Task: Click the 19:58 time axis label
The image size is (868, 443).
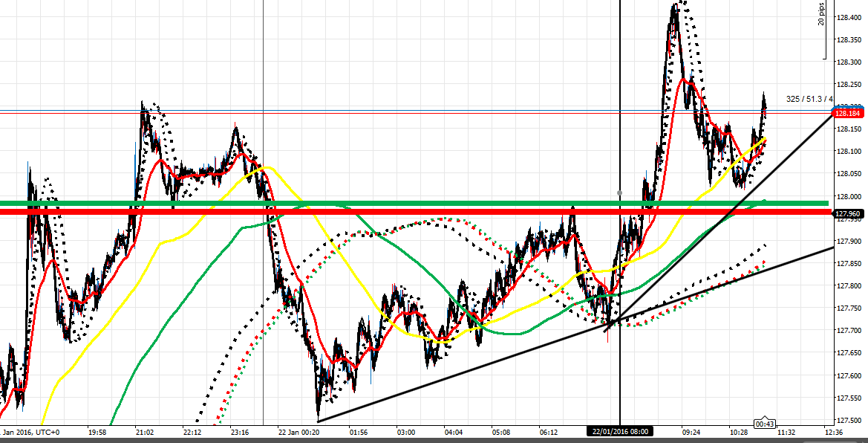Action: click(97, 431)
